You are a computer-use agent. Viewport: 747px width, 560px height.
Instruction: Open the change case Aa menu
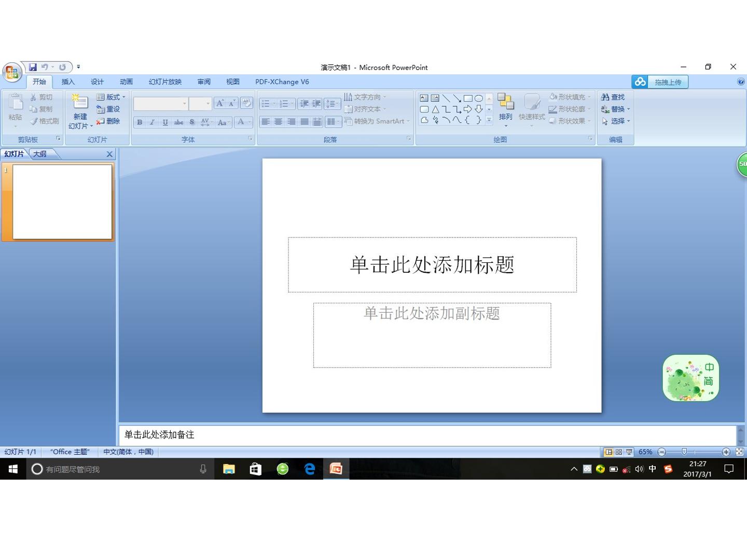tap(224, 122)
